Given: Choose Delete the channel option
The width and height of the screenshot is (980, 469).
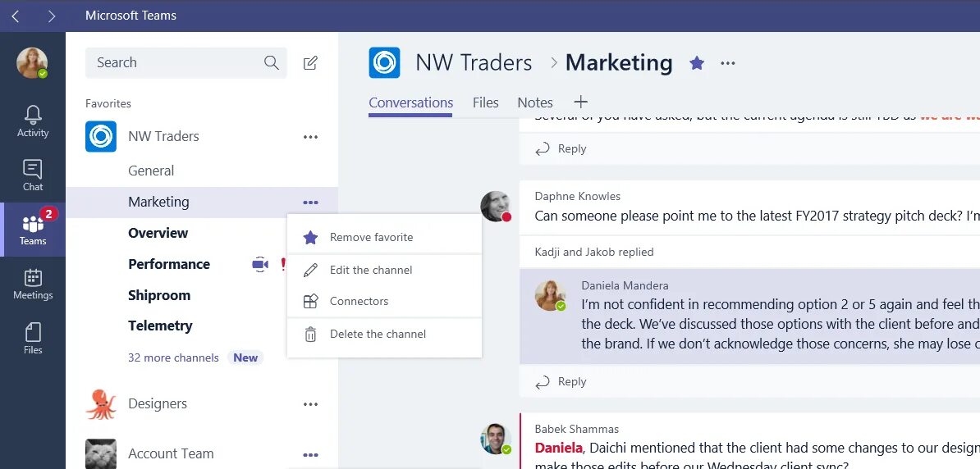Looking at the screenshot, I should coord(384,334).
